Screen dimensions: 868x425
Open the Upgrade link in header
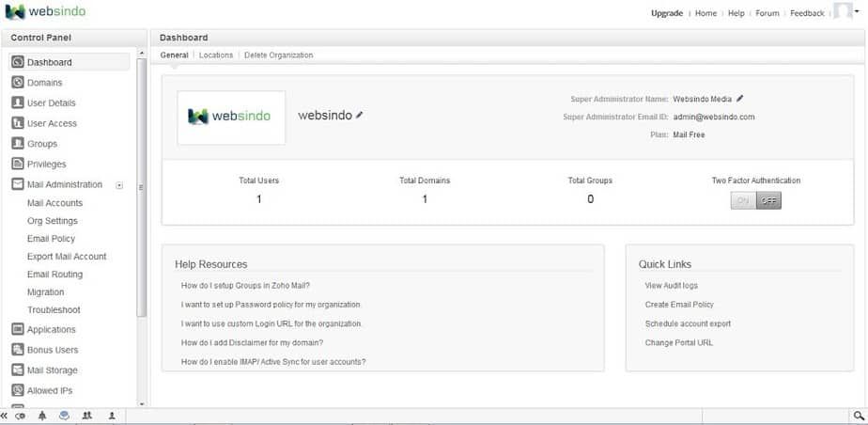(667, 13)
